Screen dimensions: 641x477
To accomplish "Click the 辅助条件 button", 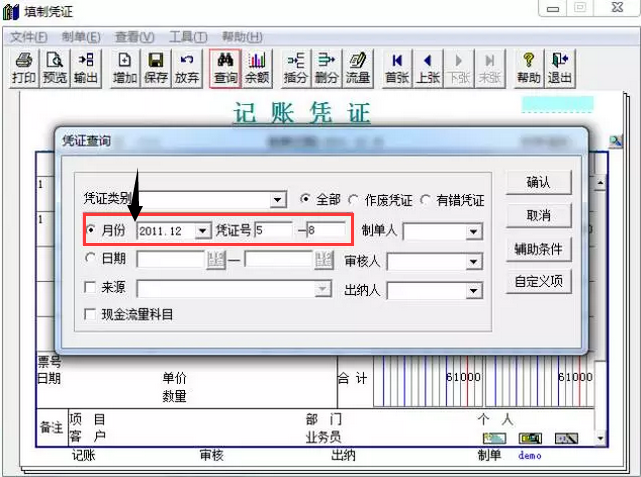I will [x=538, y=249].
